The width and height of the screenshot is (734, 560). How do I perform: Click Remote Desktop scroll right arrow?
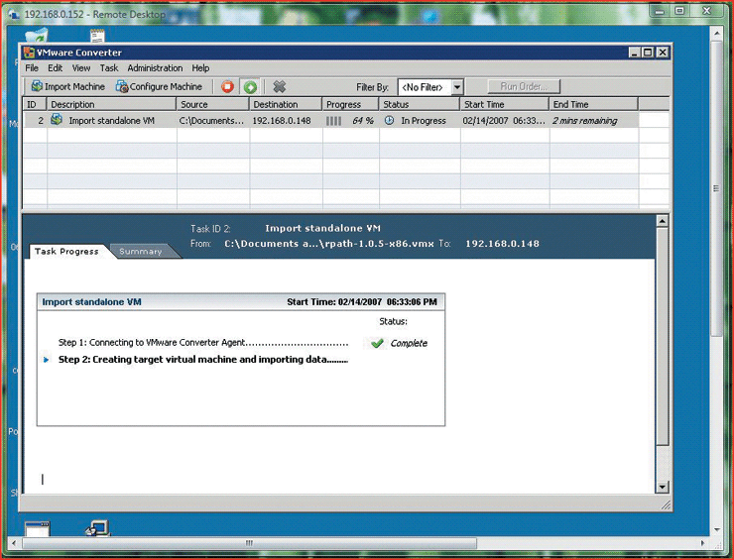click(x=702, y=543)
